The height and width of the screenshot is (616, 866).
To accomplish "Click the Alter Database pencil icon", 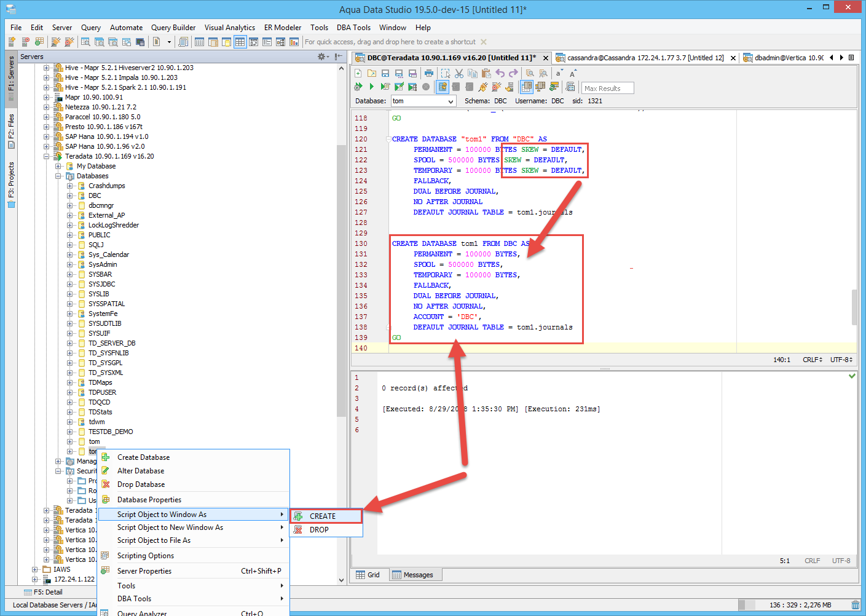I will click(106, 471).
